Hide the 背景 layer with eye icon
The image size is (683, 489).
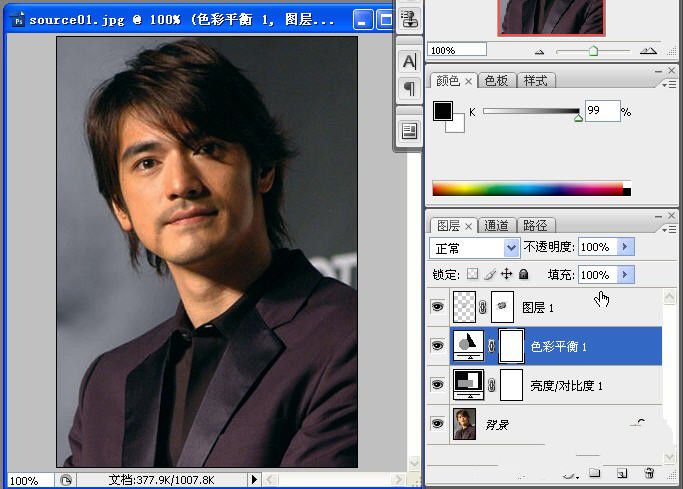438,423
